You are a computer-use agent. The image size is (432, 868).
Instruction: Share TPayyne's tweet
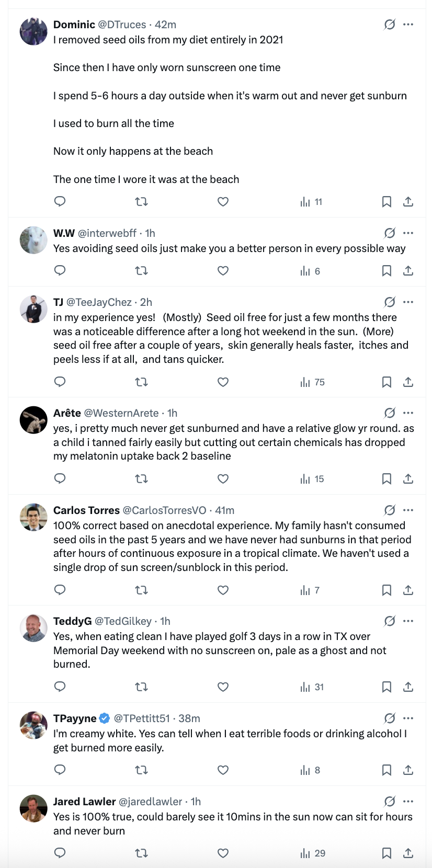pyautogui.click(x=408, y=770)
